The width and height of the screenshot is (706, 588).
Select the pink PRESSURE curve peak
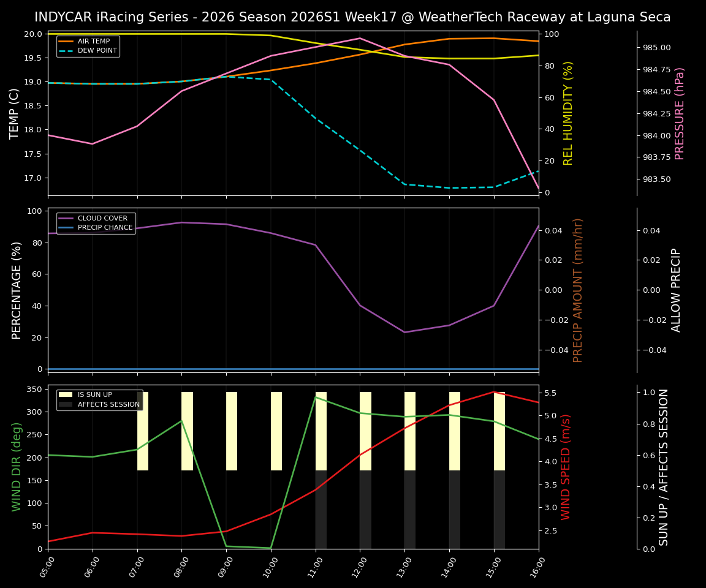click(x=359, y=38)
